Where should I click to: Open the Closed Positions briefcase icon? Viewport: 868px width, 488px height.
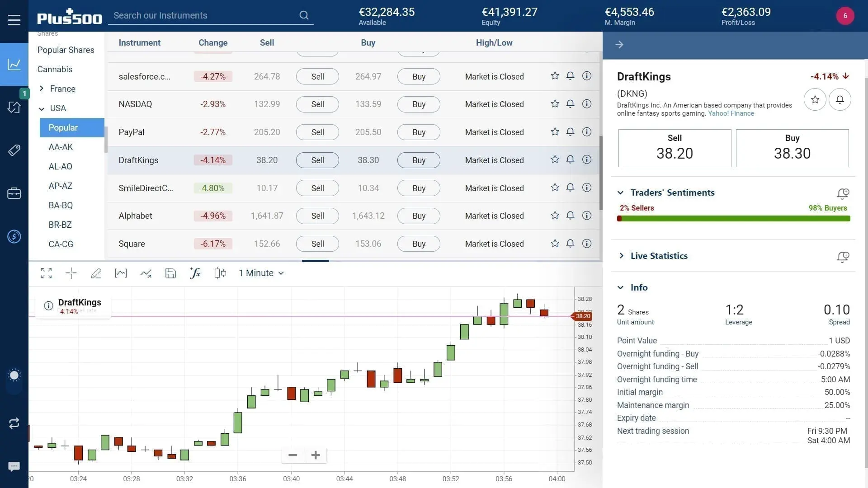(x=14, y=193)
